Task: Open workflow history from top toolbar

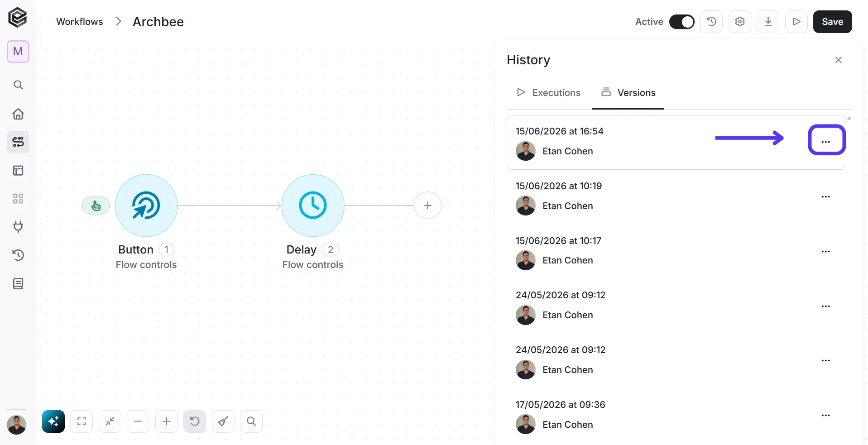Action: coord(711,22)
